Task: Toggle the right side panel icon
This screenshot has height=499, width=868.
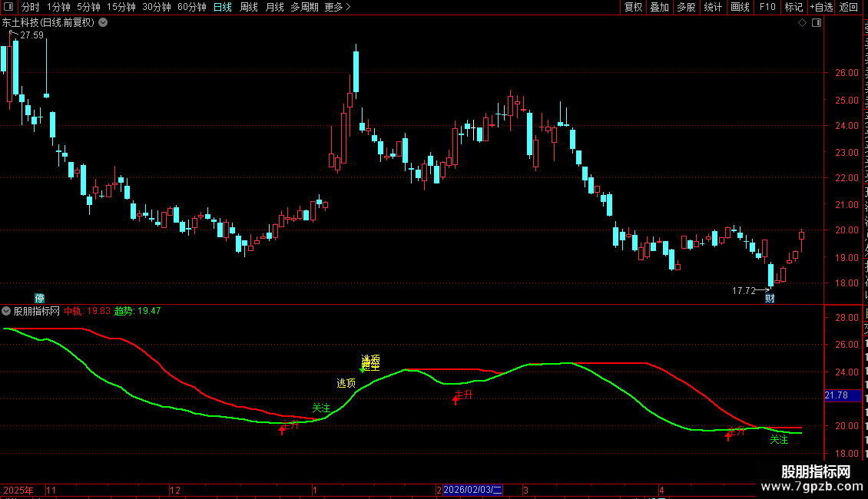Action: pyautogui.click(x=817, y=23)
